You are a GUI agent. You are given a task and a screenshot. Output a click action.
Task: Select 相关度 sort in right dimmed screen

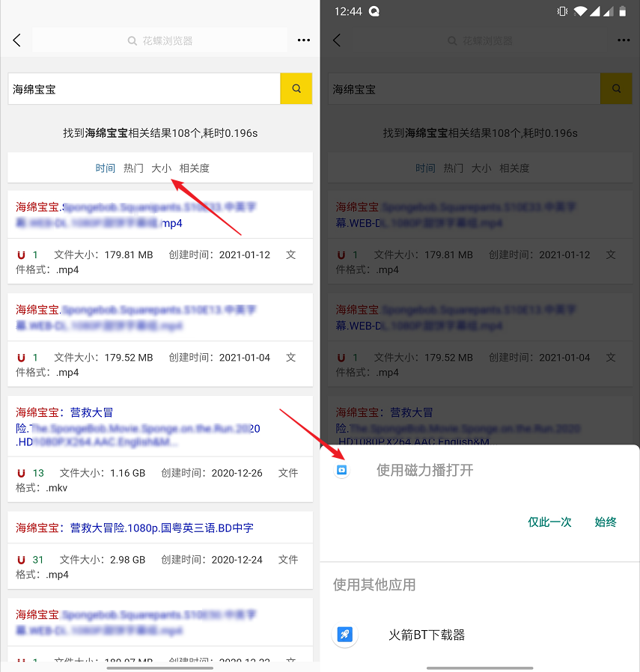(x=514, y=168)
